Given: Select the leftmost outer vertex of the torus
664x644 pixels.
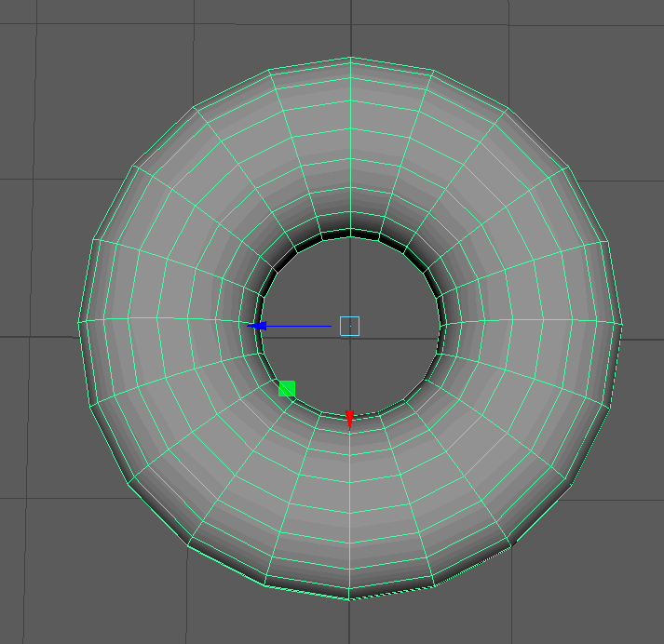Looking at the screenshot, I should [x=78, y=323].
